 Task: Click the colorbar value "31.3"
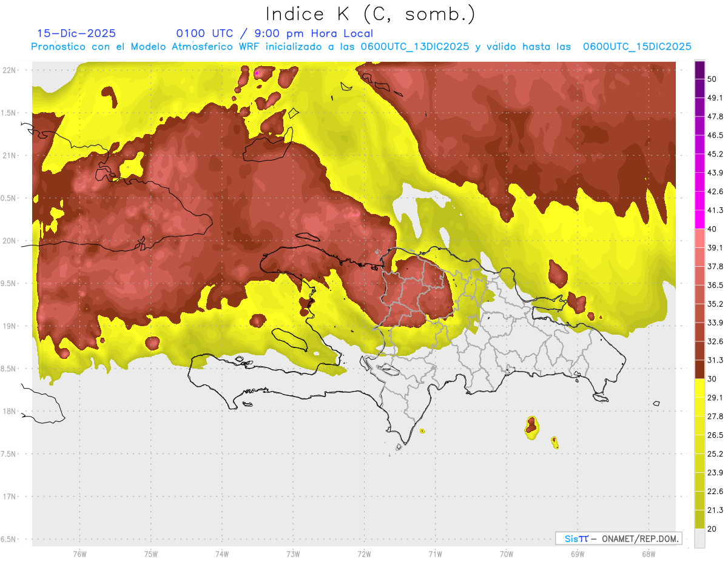715,360
